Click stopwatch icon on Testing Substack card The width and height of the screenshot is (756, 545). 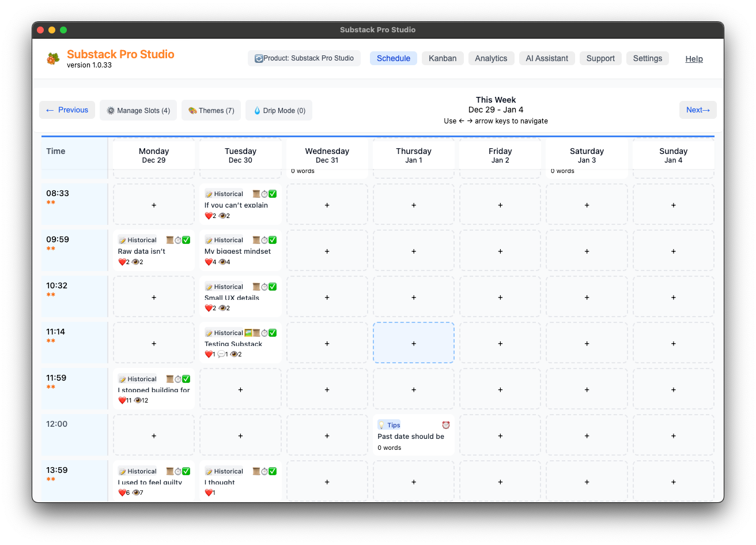tap(264, 333)
